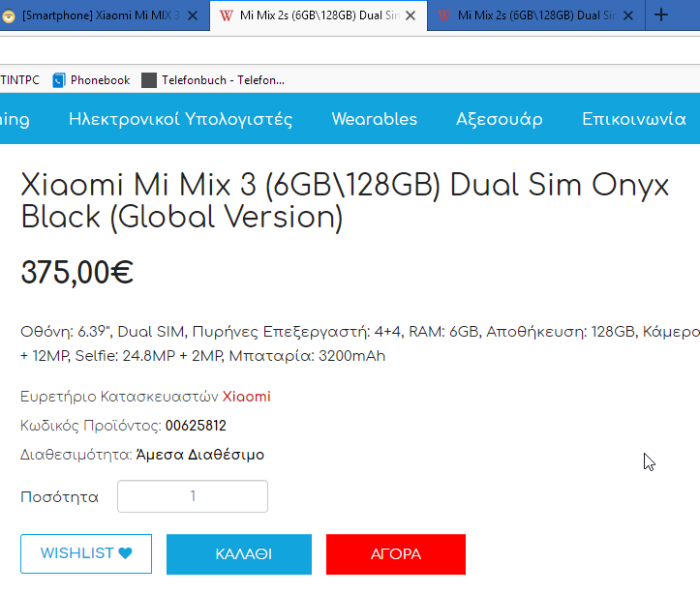The image size is (700, 594).
Task: Open the Wearables menu category
Action: pos(374,119)
